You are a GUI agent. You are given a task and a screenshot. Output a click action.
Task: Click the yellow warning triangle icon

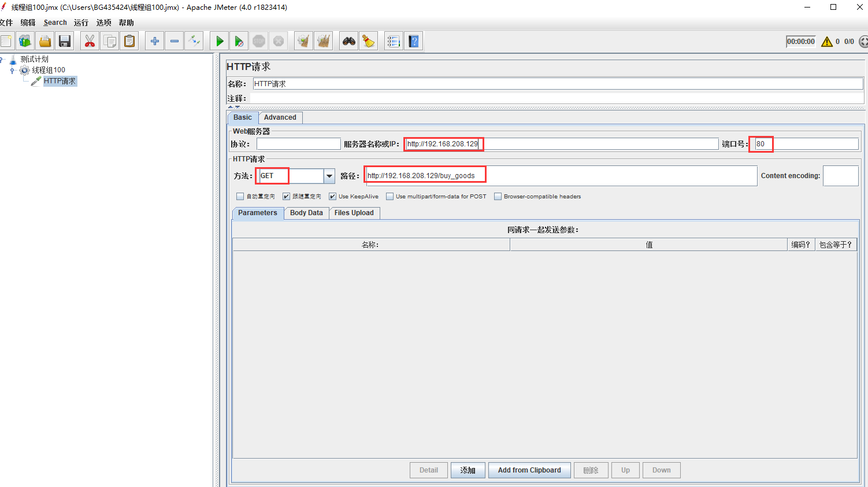click(x=827, y=42)
